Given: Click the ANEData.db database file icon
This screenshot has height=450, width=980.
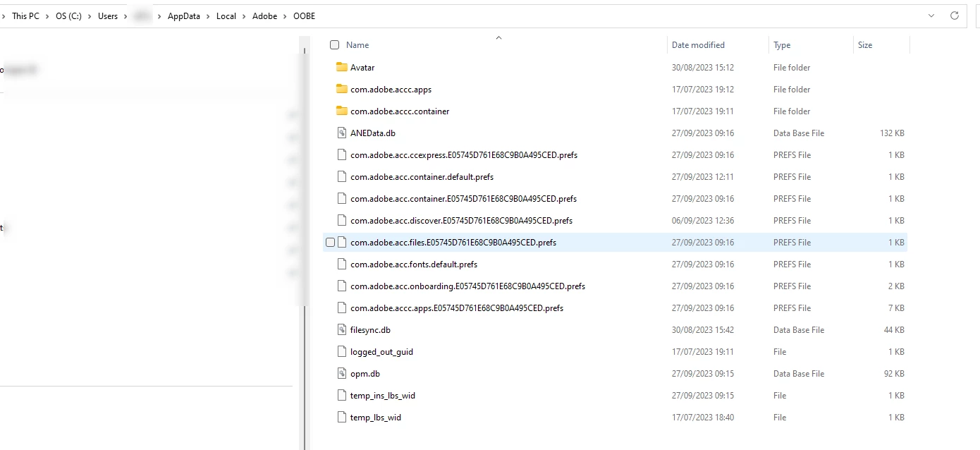Looking at the screenshot, I should (342, 133).
